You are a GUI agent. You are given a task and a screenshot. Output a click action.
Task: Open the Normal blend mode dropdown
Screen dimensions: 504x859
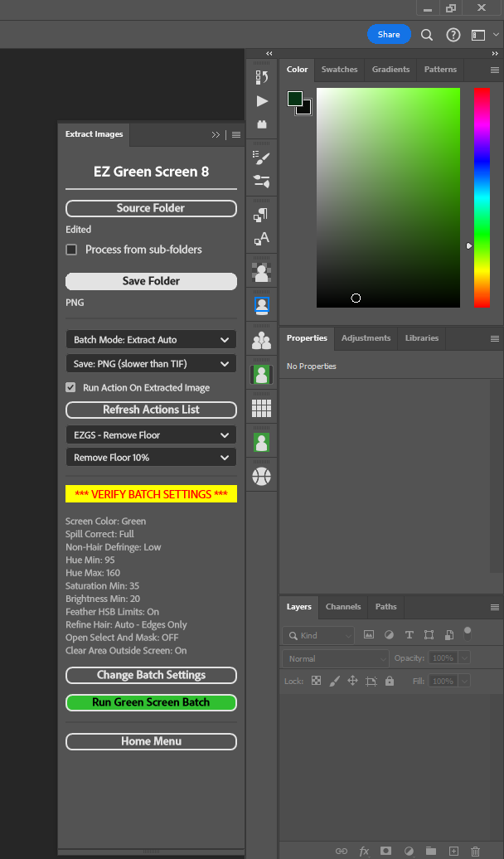click(x=335, y=658)
